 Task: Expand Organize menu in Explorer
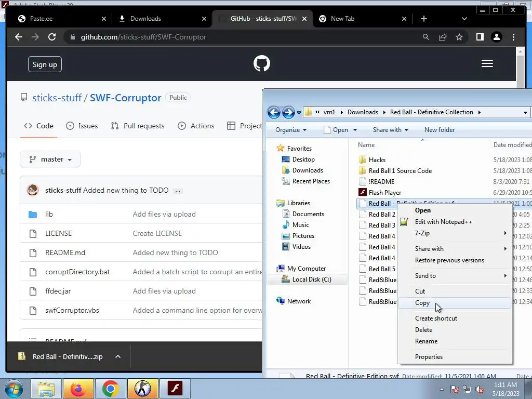coord(291,130)
